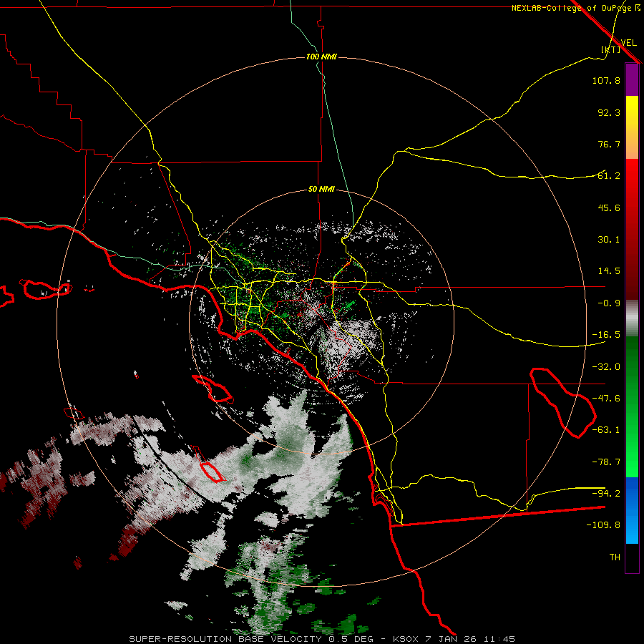Click the -16.5 legend value
The image size is (644, 644).
point(606,335)
